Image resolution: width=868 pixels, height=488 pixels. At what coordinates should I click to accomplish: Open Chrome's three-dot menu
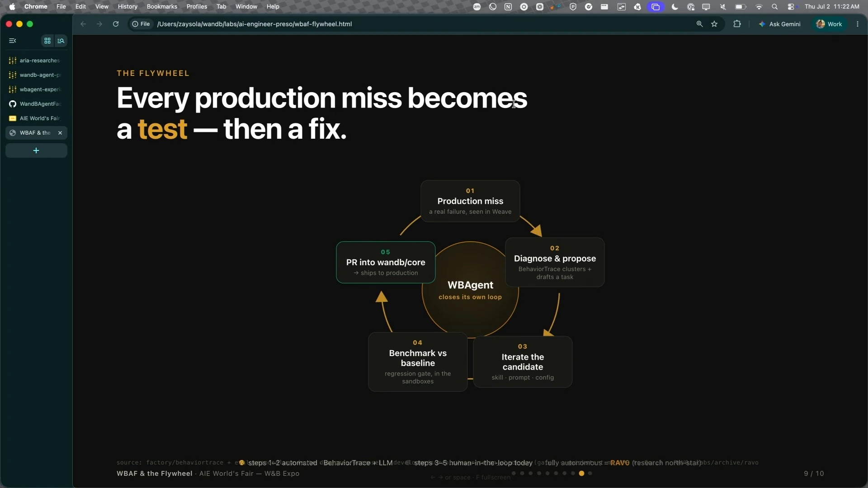pos(858,24)
